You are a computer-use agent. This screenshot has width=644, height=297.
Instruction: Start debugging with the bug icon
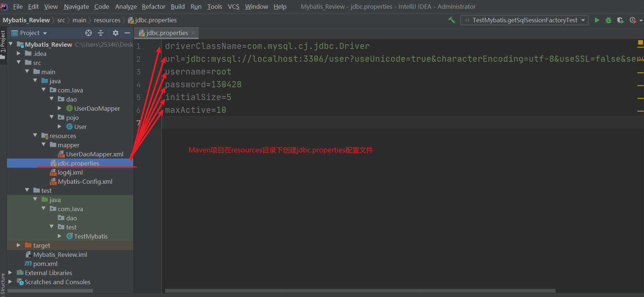click(x=609, y=20)
